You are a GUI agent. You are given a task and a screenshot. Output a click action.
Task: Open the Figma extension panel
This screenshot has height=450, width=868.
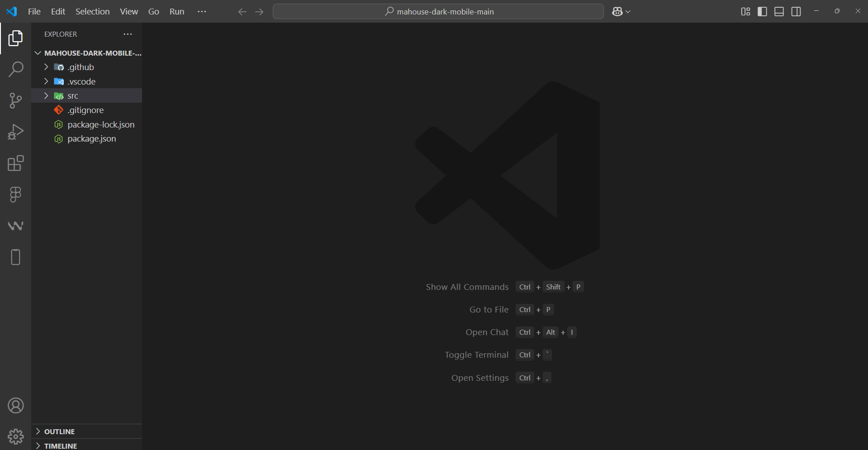coord(15,194)
